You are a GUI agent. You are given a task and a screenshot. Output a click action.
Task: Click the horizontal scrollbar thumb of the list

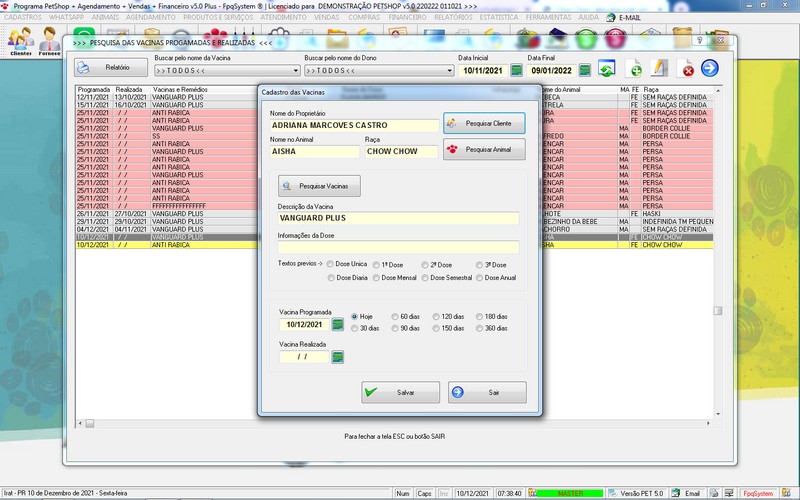[x=90, y=423]
